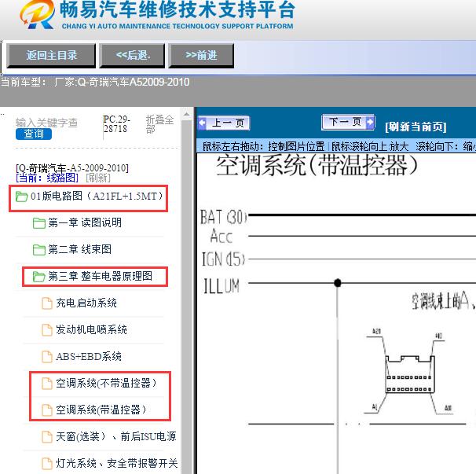Screen dimensions: 476x474
Task: Go to previous page with 上一页
Action: 224,123
